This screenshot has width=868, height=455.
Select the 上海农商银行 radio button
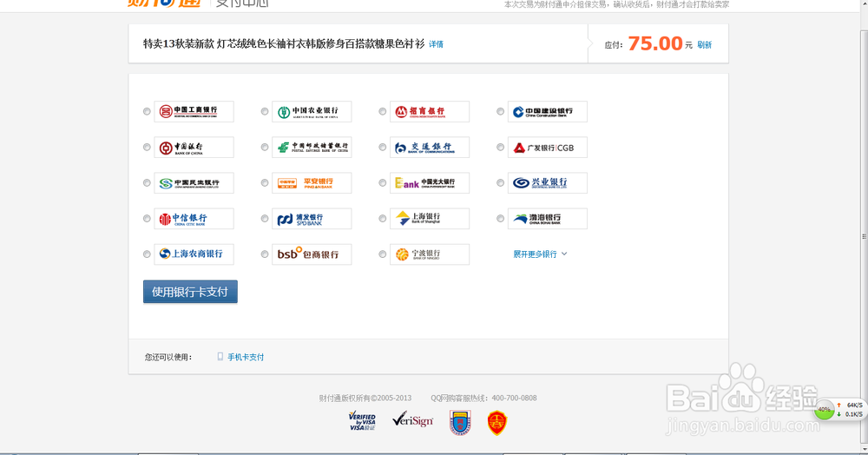[x=147, y=254]
